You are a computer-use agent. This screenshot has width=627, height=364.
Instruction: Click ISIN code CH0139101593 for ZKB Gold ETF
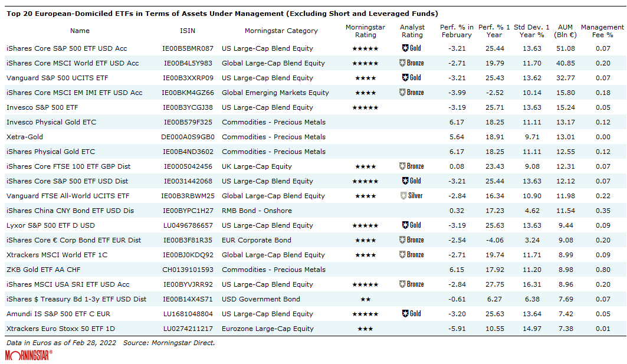click(188, 270)
